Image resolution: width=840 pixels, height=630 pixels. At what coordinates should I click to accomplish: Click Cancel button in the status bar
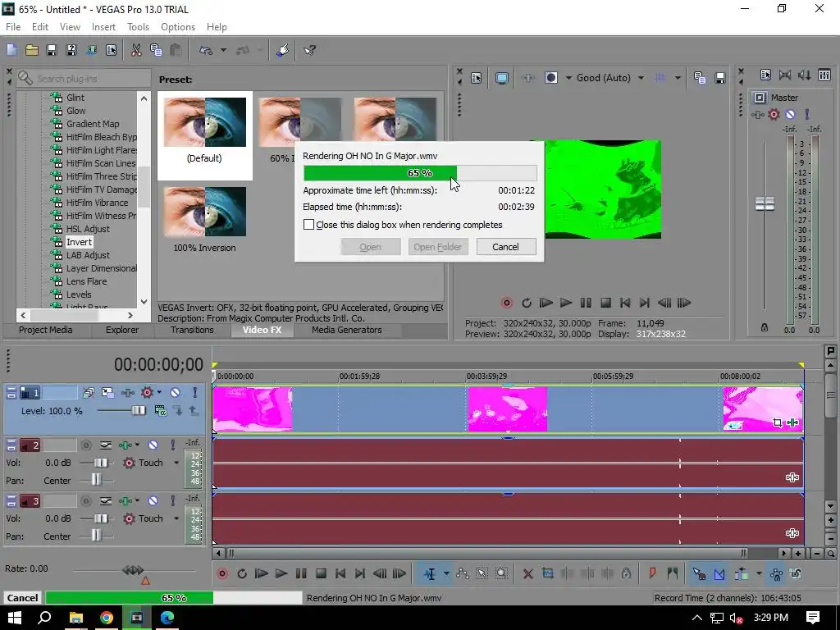[x=22, y=598]
